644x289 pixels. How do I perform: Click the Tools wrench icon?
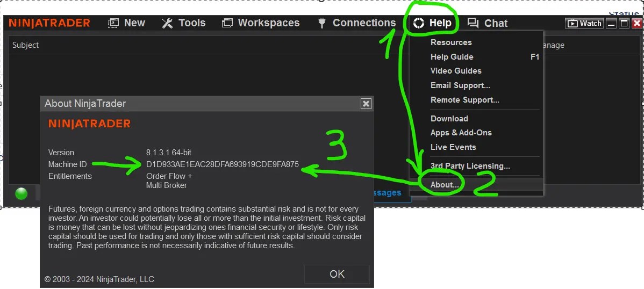pyautogui.click(x=167, y=23)
